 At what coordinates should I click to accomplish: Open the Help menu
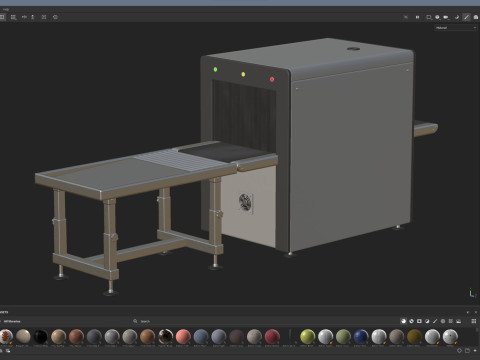[x=6, y=9]
